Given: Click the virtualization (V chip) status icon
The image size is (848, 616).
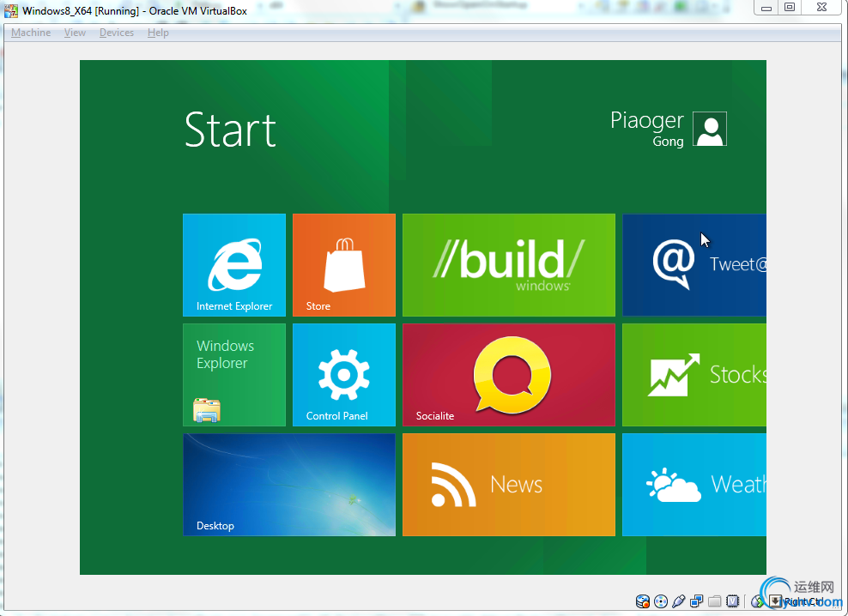Looking at the screenshot, I should point(733,601).
